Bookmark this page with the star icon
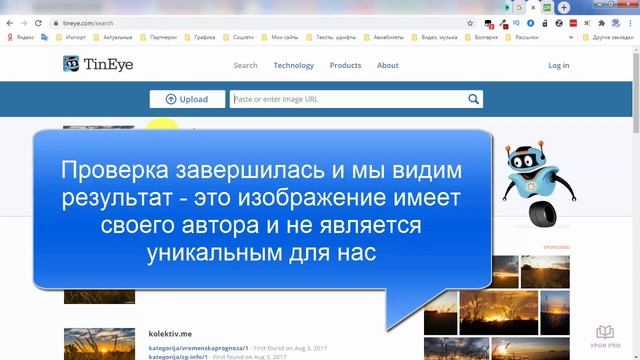Screen dimensions: 640x360 pyautogui.click(x=470, y=23)
